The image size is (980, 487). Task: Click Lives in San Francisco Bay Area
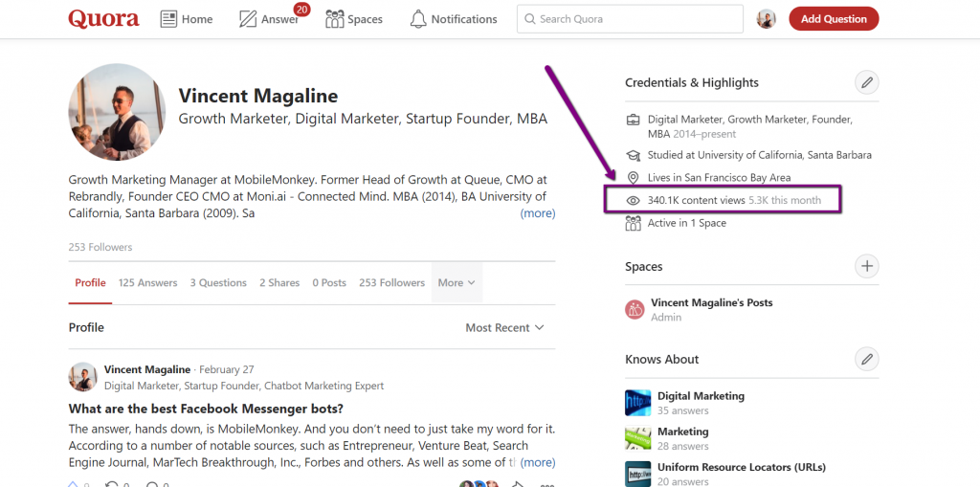point(719,178)
